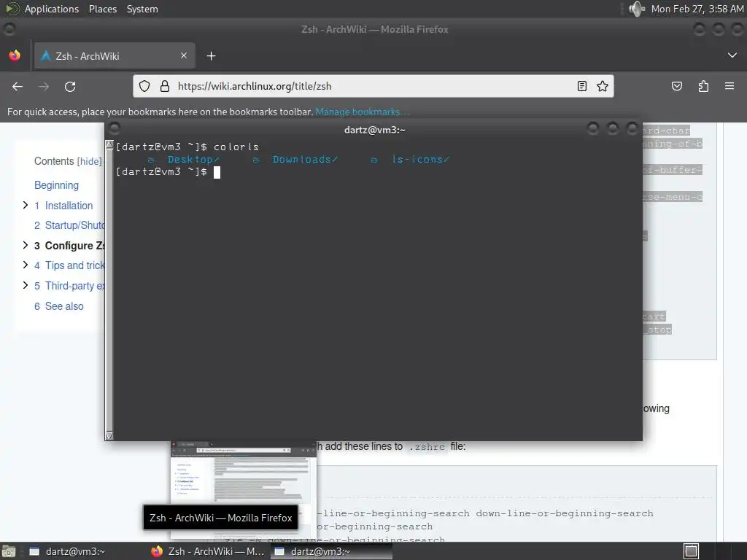Click the terminal scrollbar down arrow

[109, 436]
